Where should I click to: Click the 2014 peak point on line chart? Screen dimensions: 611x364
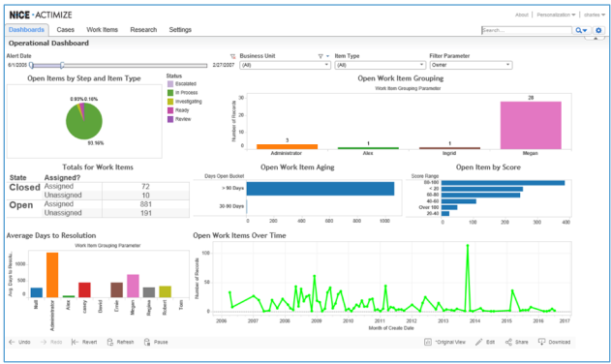[x=468, y=246]
